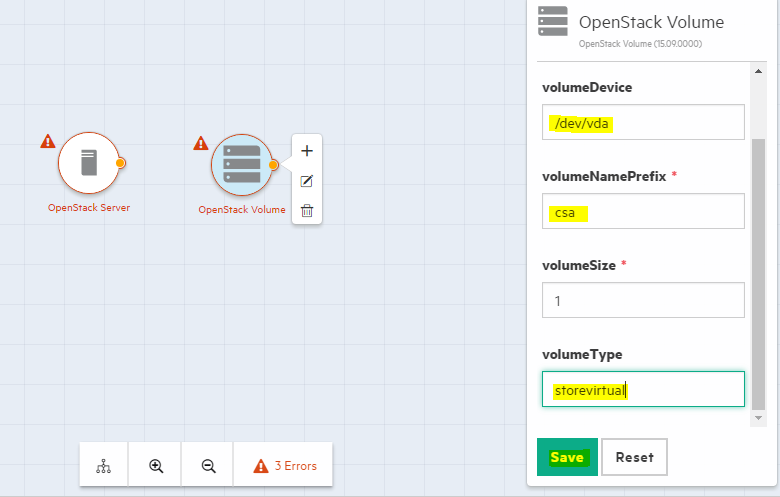Click the trash delete icon in the node popup
Screen dimensions: 780x497
point(307,210)
